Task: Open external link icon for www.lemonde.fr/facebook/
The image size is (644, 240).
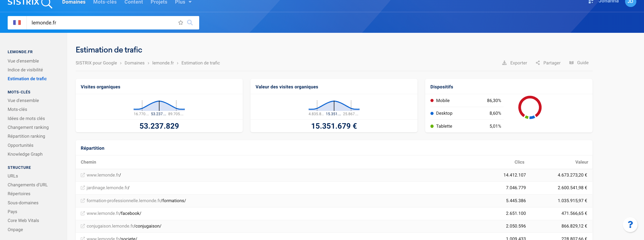Action: (x=83, y=213)
